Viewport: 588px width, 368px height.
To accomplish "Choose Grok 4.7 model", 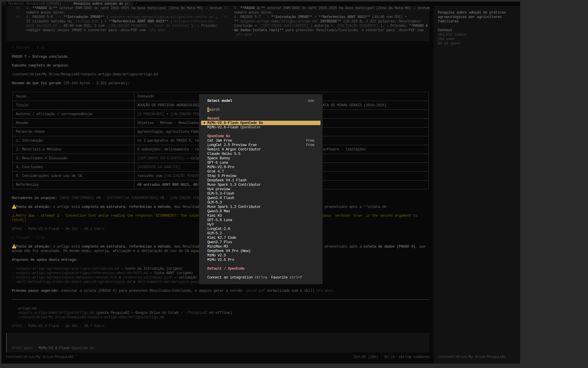I will 260,171.
